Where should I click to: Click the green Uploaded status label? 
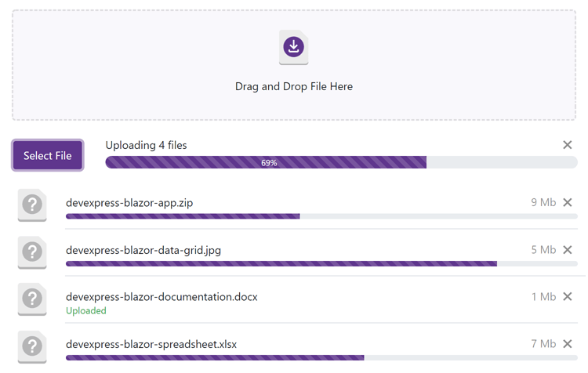(85, 310)
